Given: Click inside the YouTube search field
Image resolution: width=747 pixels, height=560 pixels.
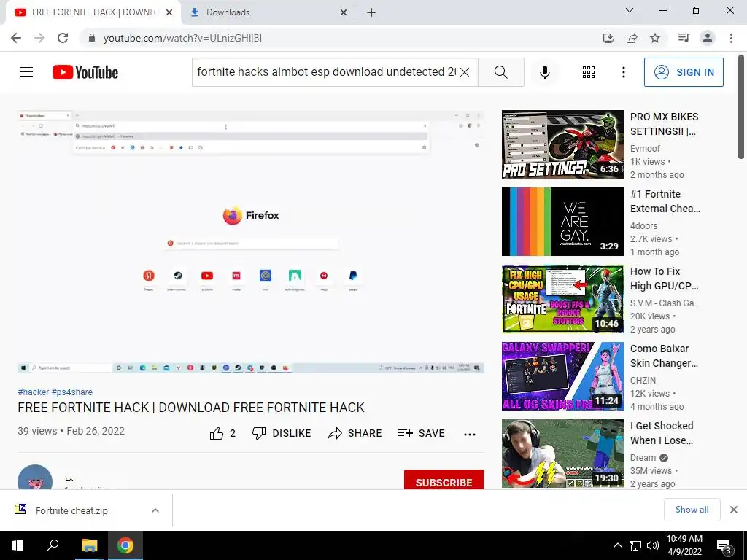Looking at the screenshot, I should click(326, 72).
